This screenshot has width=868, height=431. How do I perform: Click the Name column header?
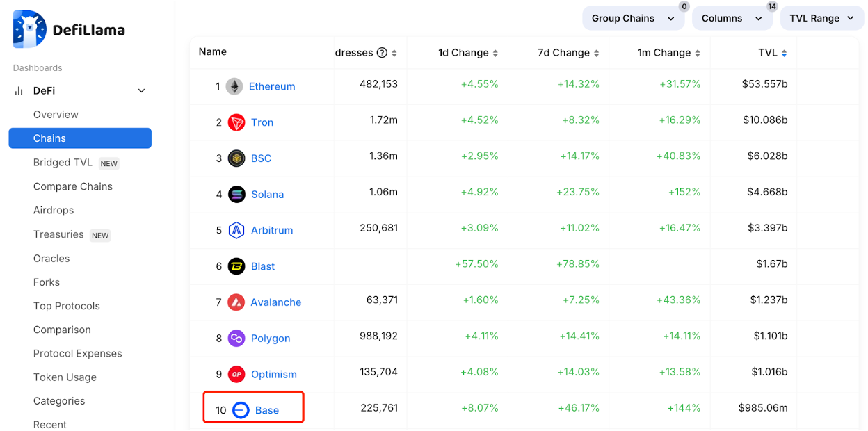click(x=213, y=51)
